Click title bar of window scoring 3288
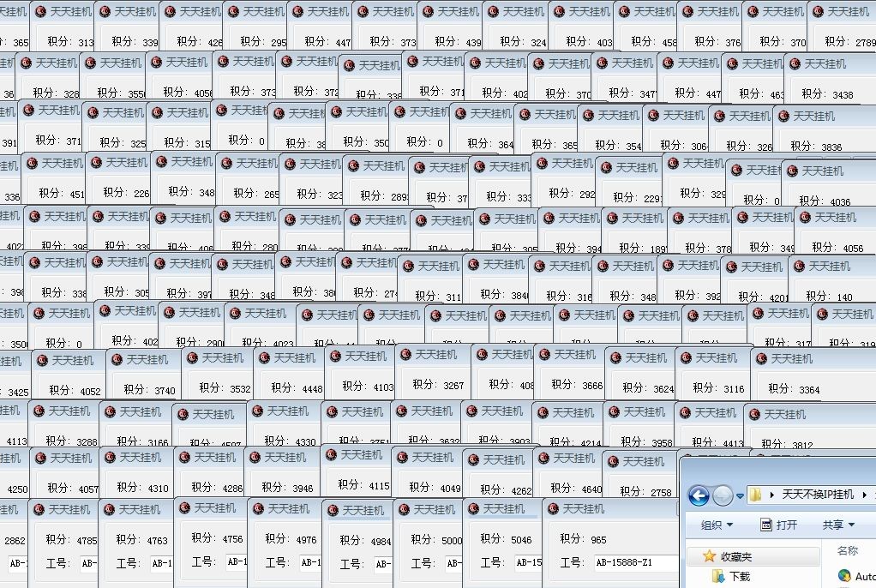 63,411
